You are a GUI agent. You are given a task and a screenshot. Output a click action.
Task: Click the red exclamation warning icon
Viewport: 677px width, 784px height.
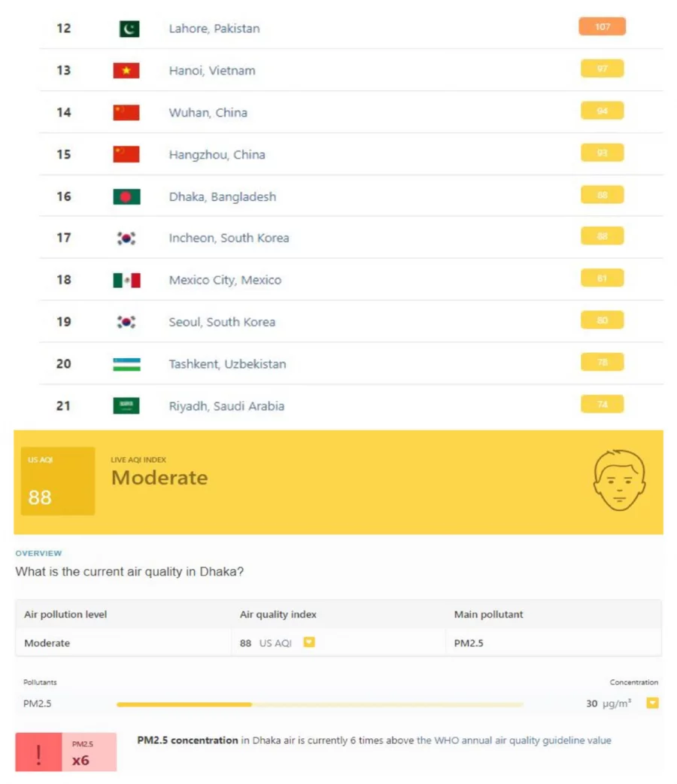click(x=38, y=752)
